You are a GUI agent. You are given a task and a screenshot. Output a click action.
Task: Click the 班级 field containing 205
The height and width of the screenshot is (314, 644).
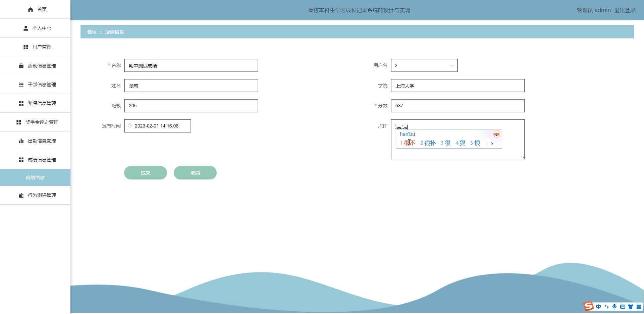pos(191,106)
